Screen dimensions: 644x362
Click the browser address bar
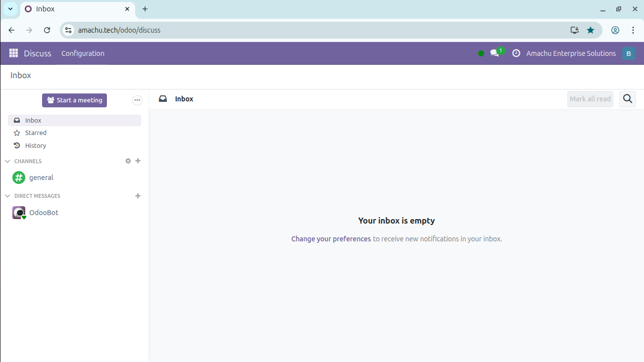(x=317, y=30)
